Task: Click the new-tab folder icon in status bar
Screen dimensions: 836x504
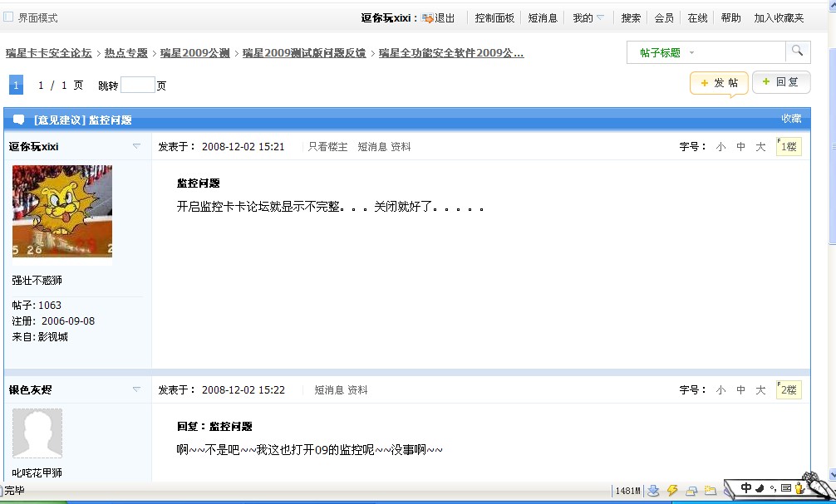Action: click(711, 491)
